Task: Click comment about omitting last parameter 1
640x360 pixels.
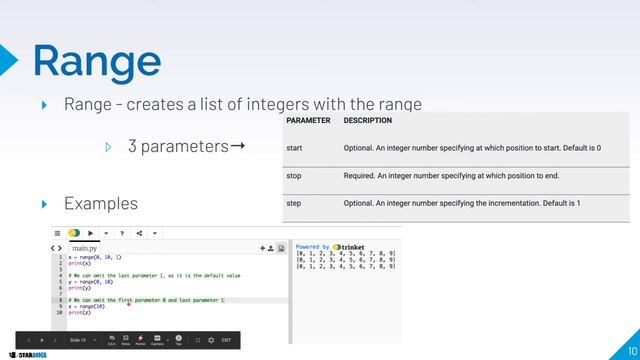Action: [154, 276]
